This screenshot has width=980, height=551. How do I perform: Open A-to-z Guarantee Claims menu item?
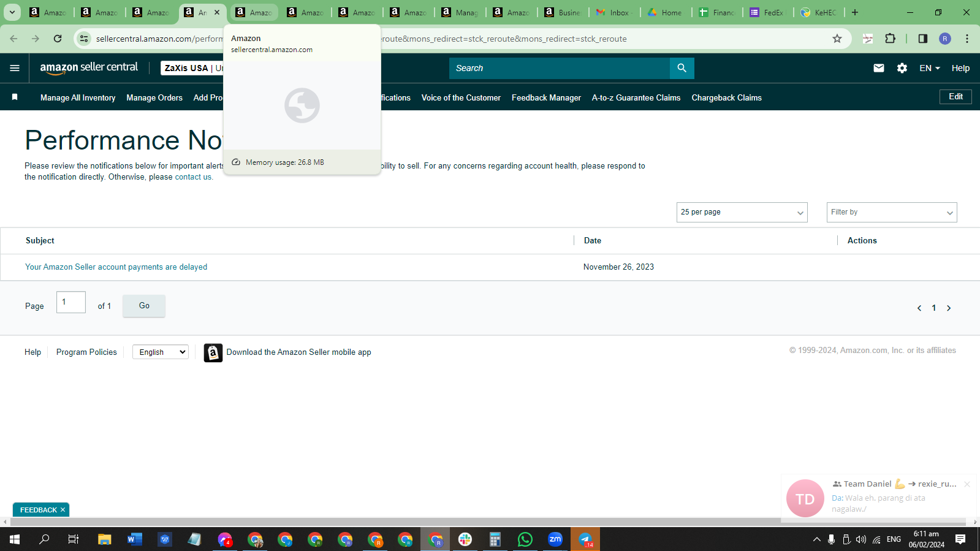[x=636, y=97]
